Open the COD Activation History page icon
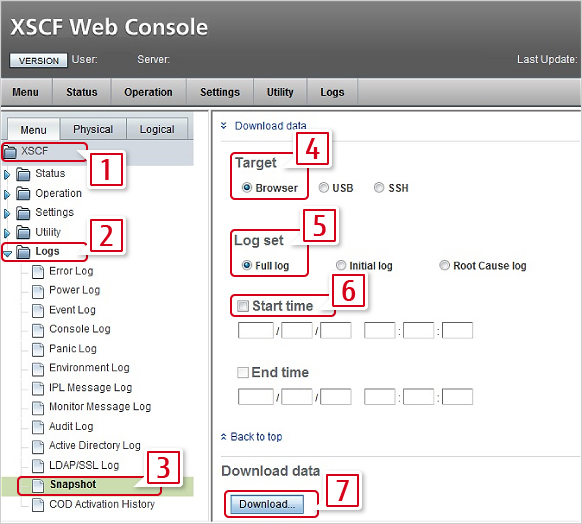Viewport: 582px width, 524px height. 37,505
